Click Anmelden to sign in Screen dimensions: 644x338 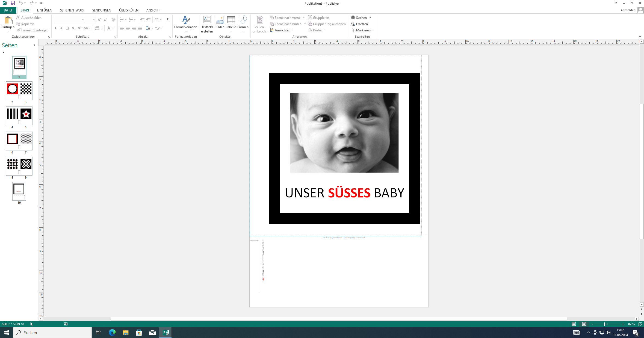coord(628,10)
